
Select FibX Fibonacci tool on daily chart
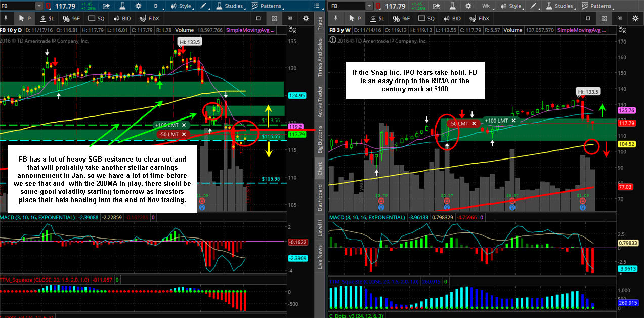point(149,18)
